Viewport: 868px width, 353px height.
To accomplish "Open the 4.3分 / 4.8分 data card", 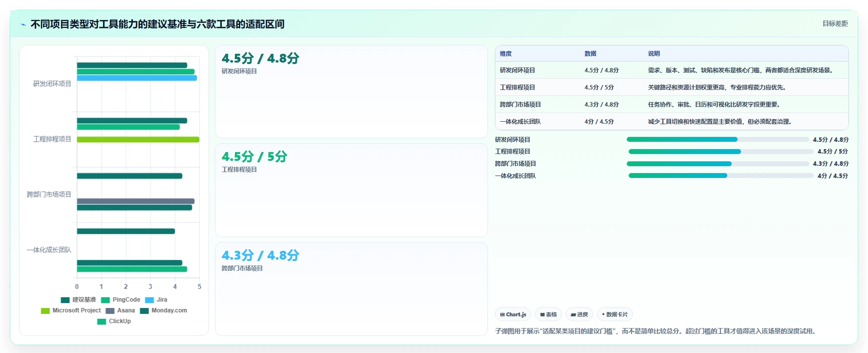I will click(x=351, y=289).
